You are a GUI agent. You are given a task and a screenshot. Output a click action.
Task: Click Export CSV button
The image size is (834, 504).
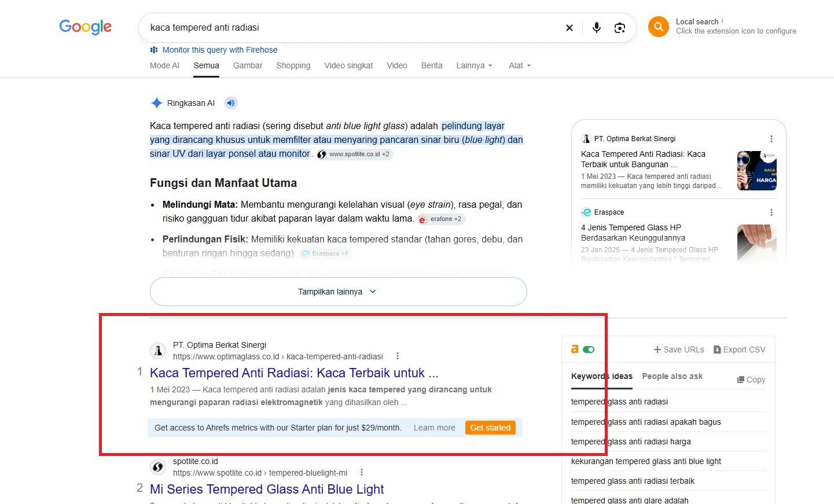(740, 350)
